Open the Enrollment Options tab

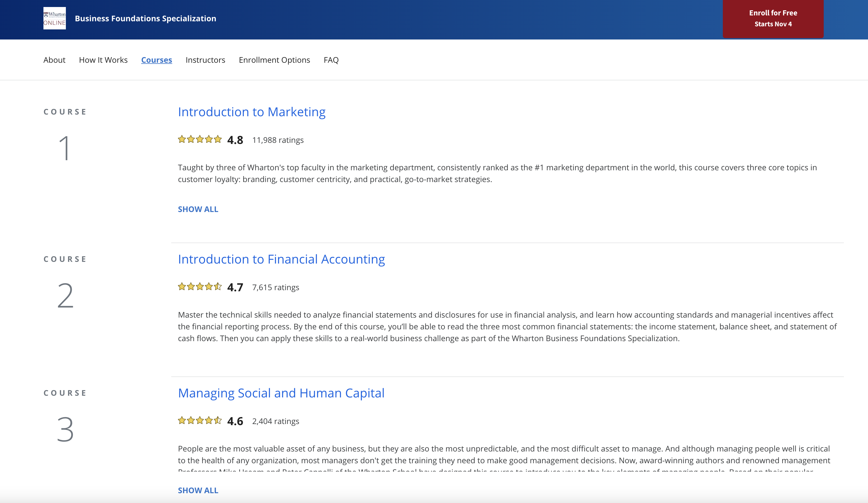pyautogui.click(x=274, y=60)
